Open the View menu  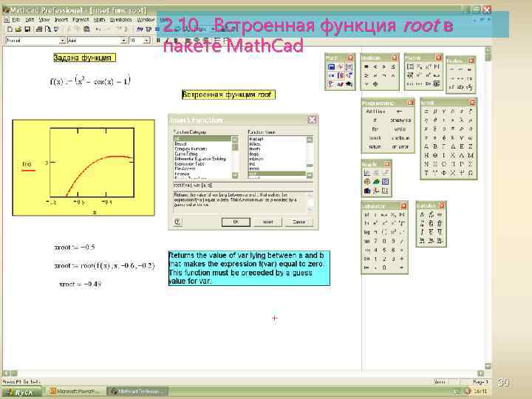[44, 20]
